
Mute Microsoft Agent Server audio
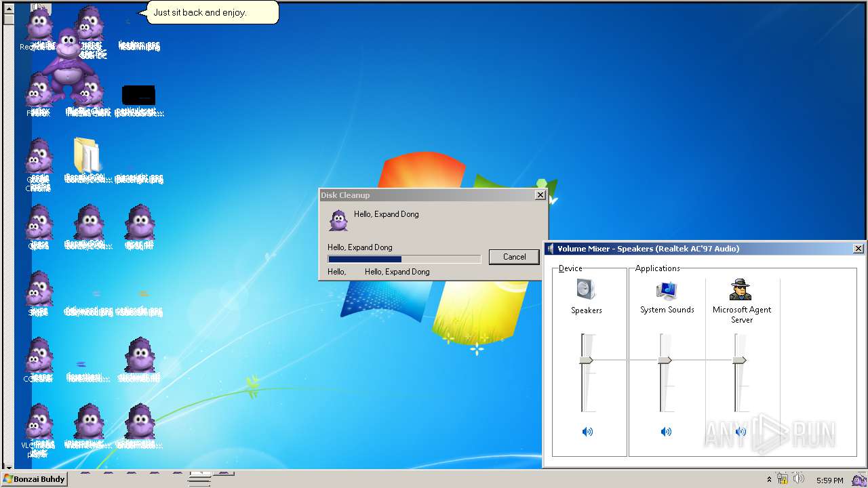[x=741, y=432]
